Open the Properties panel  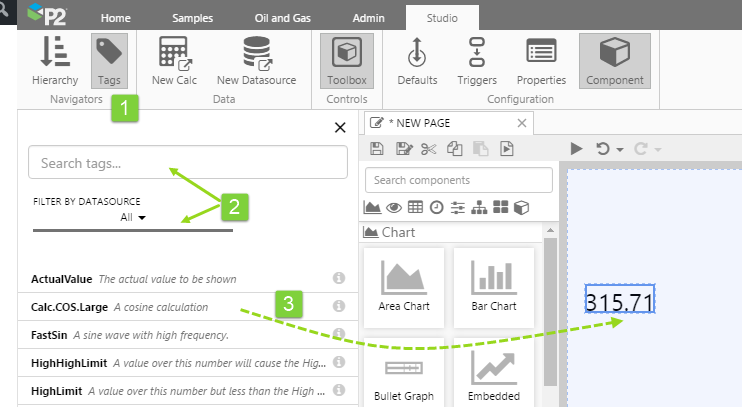(x=541, y=61)
